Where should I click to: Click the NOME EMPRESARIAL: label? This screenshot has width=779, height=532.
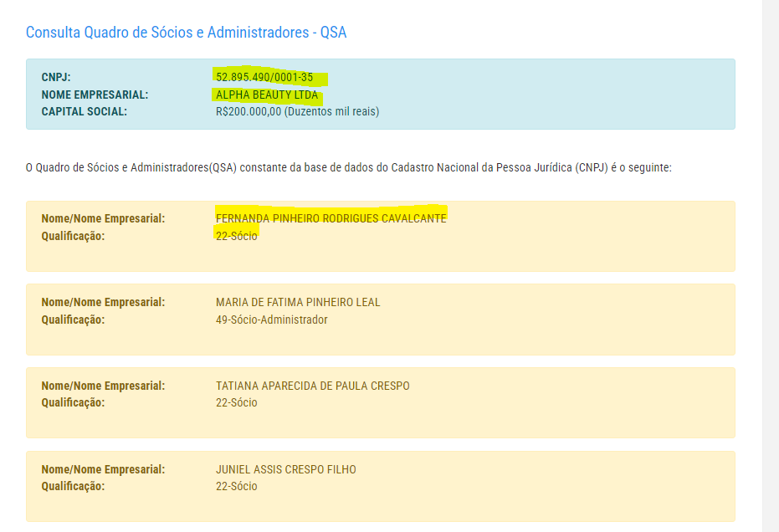pyautogui.click(x=95, y=95)
